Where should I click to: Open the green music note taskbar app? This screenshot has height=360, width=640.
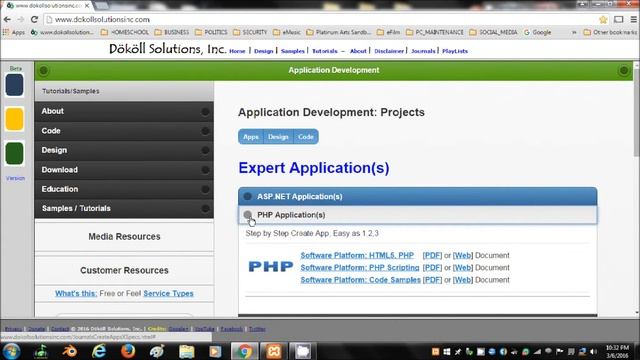coord(41,351)
